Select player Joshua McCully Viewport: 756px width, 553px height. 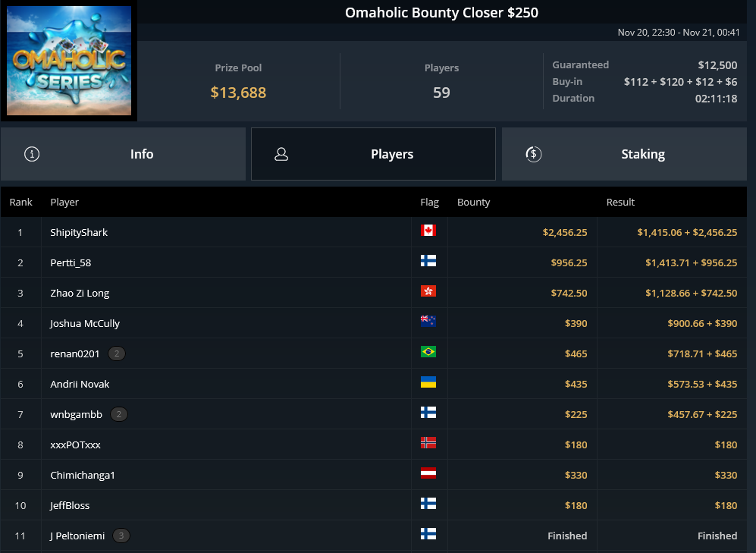pyautogui.click(x=85, y=323)
